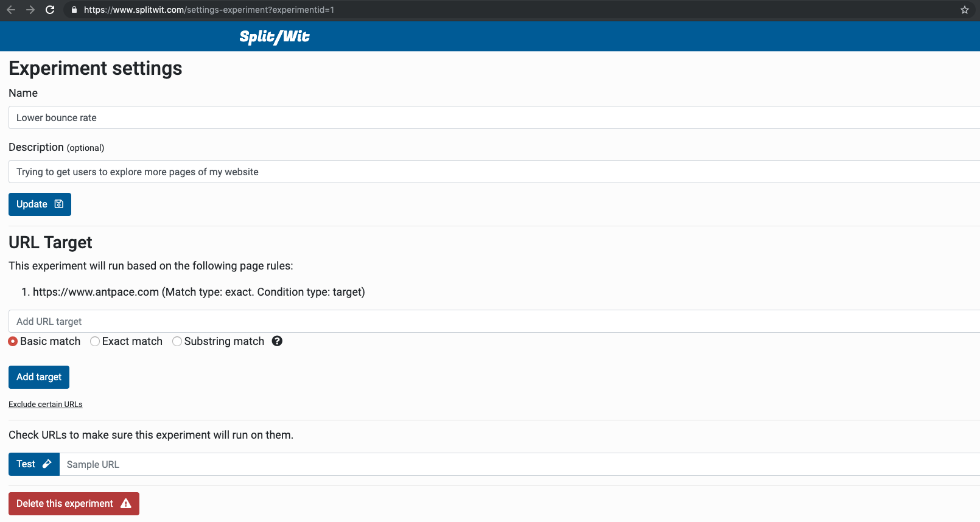Select the Basic match radio option
The image size is (980, 522).
click(13, 341)
